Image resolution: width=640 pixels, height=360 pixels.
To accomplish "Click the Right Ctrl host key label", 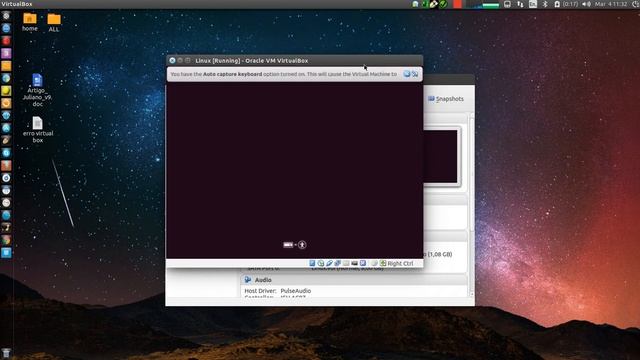I will point(400,264).
